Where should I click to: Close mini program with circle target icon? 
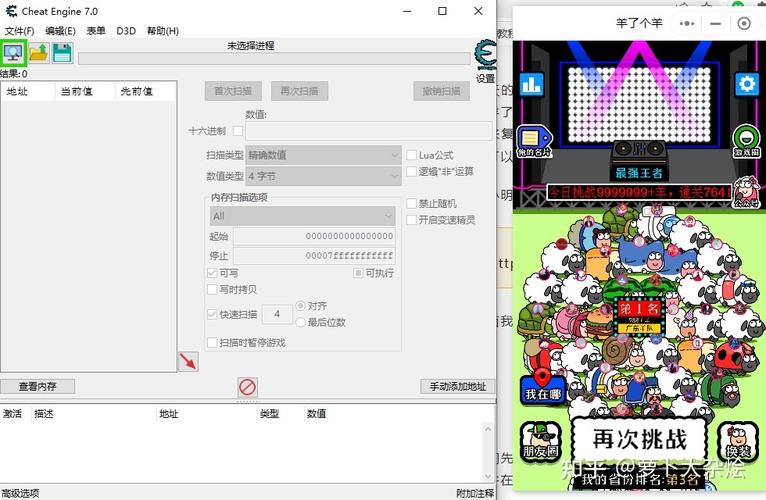744,23
